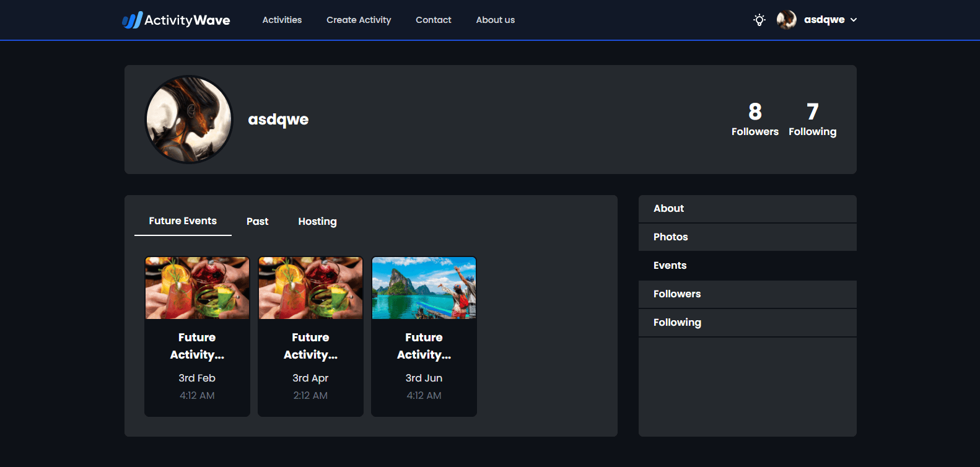Go to Create Activity page
The image size is (980, 467).
359,20
